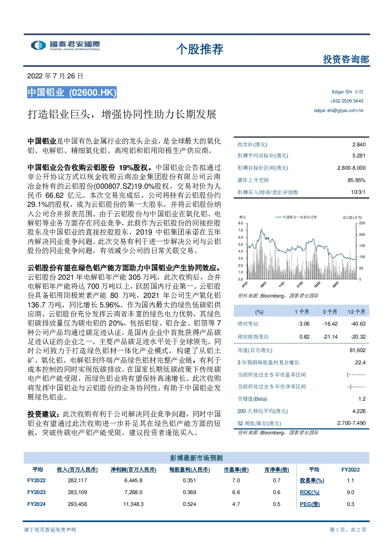Click the 当前所处过去 5 年市净率区间 label
Viewport: 392px width, 555px height.
click(x=271, y=387)
